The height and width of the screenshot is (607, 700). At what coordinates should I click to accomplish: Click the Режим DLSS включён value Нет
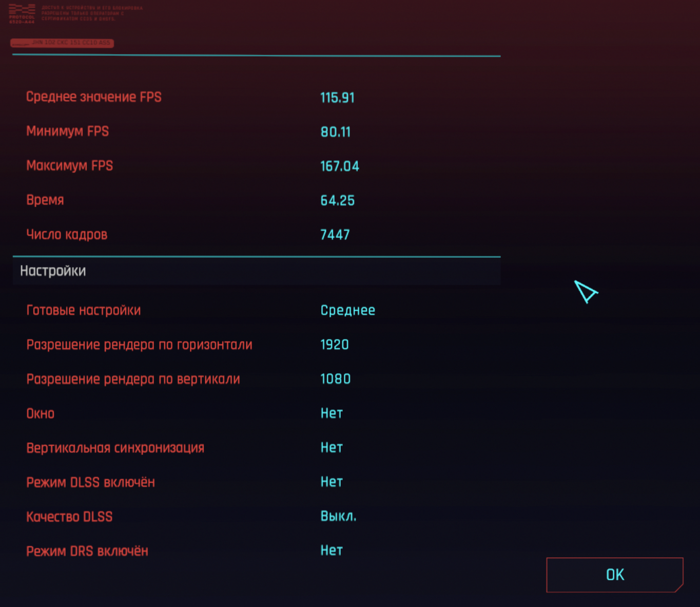332,482
